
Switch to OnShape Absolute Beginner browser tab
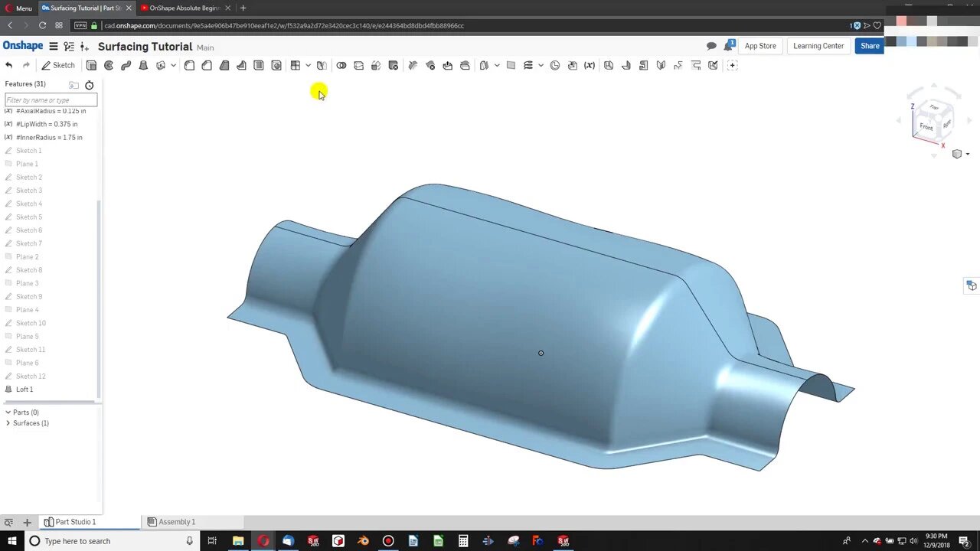coord(184,8)
